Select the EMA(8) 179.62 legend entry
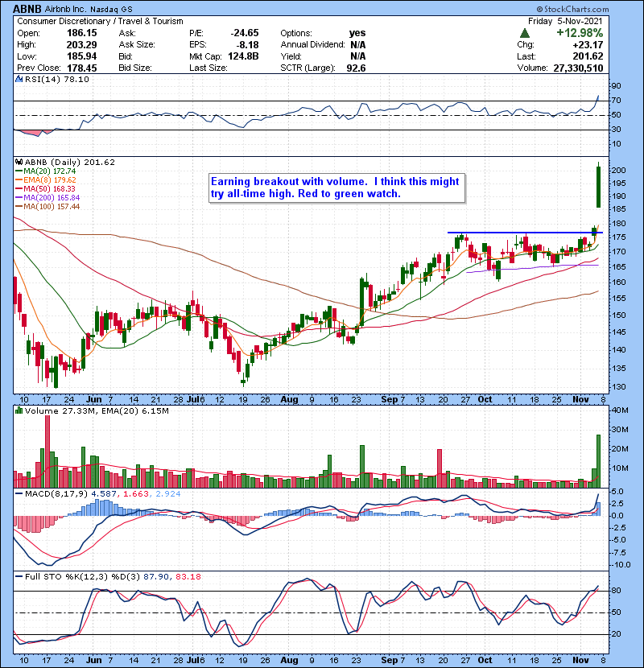The image size is (644, 668). coord(46,180)
